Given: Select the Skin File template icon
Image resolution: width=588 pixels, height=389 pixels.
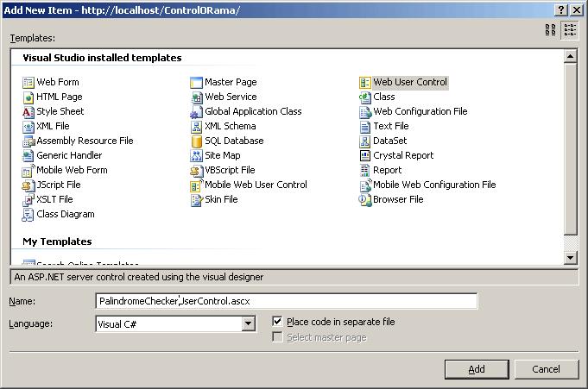Looking at the screenshot, I should pyautogui.click(x=196, y=200).
